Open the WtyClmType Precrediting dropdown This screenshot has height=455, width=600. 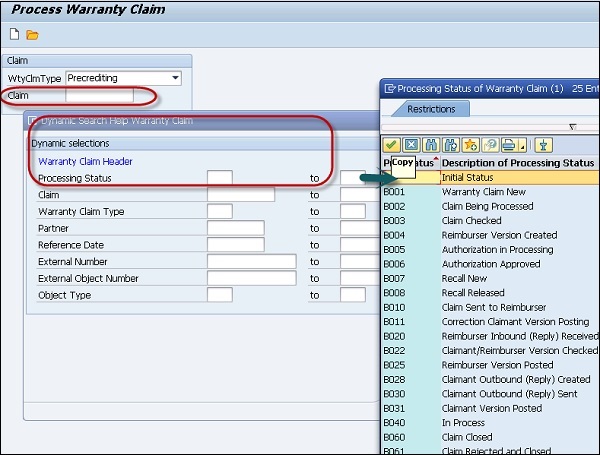175,78
